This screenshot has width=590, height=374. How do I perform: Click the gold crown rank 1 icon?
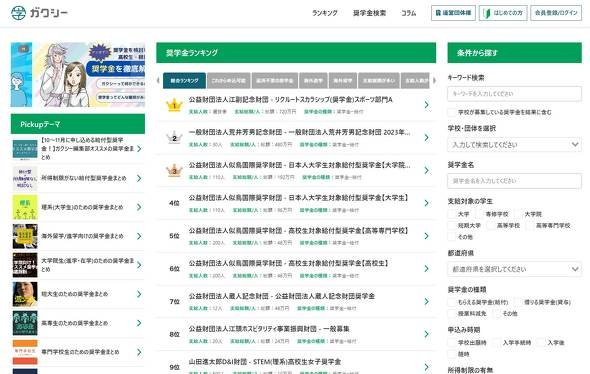(174, 105)
